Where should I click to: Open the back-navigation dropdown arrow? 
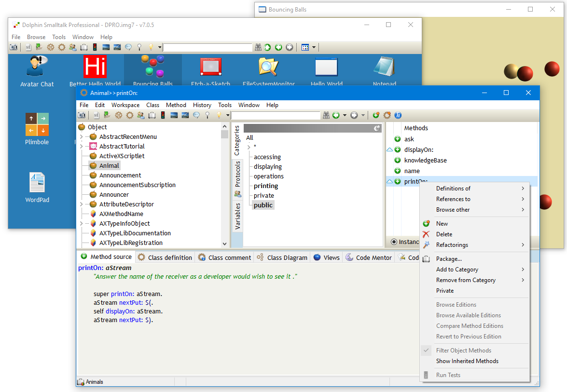pyautogui.click(x=345, y=115)
